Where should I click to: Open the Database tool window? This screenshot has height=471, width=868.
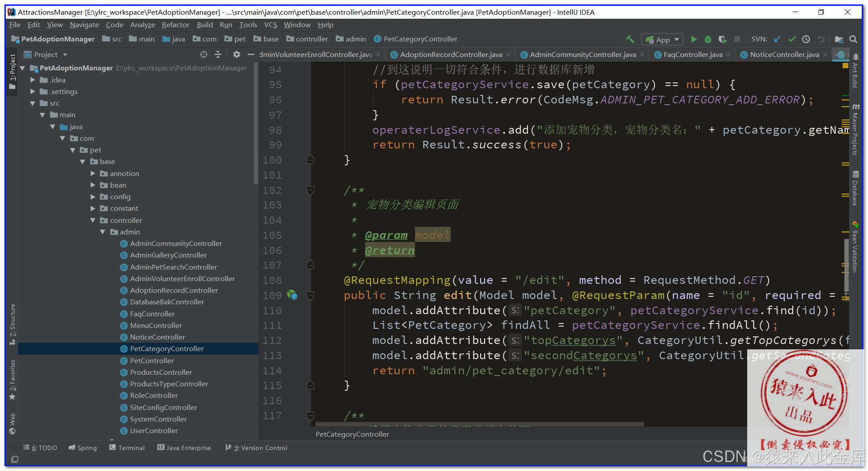[x=855, y=188]
